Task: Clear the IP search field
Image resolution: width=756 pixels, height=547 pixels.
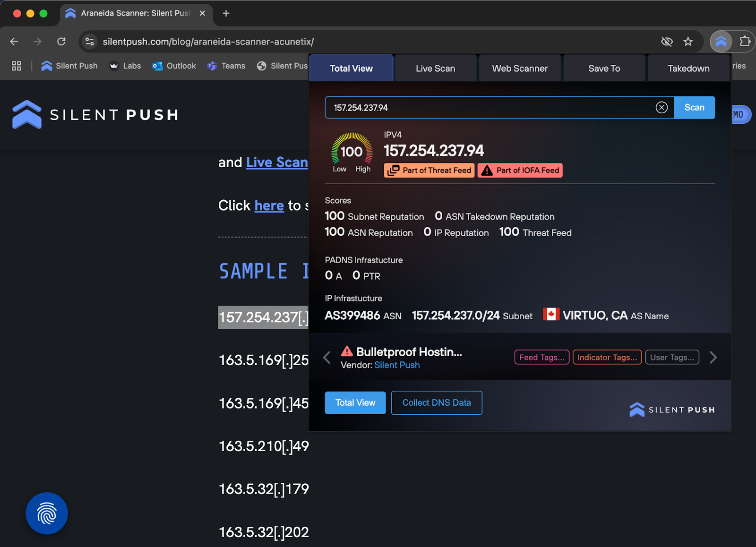Action: coord(661,108)
